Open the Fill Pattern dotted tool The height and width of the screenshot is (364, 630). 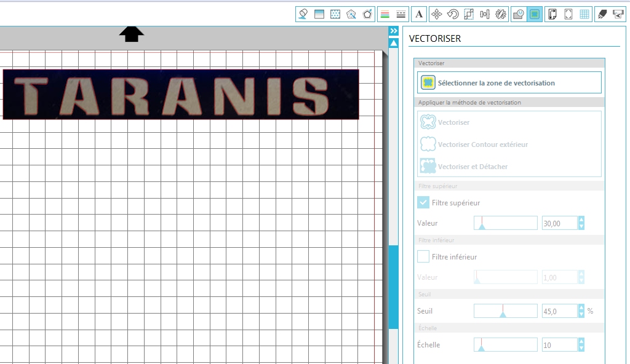point(335,15)
